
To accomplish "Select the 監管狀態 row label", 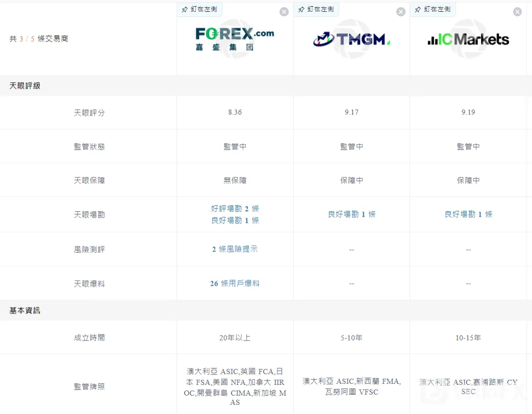I will coord(89,147).
